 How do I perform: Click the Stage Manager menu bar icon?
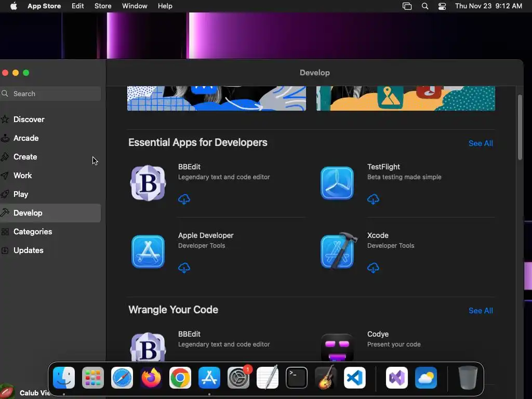click(x=407, y=6)
